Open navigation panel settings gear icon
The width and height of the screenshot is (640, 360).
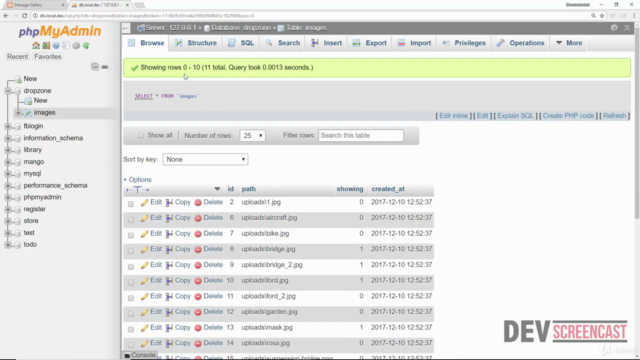[x=76, y=45]
